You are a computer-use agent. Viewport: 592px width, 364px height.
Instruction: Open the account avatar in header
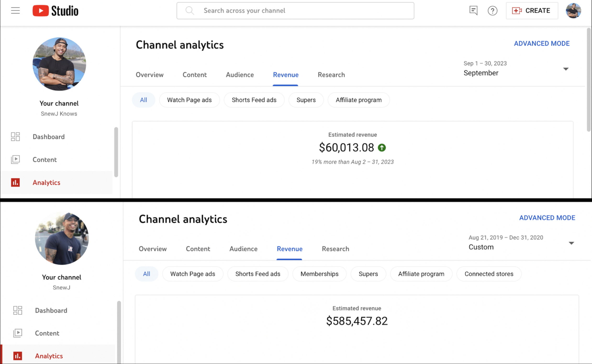(x=573, y=11)
